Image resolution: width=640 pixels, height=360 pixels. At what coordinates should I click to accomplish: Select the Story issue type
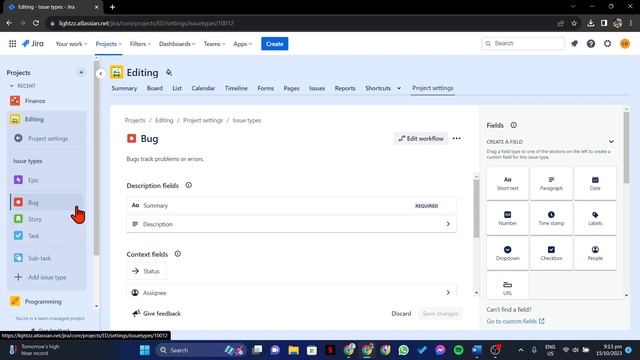pyautogui.click(x=46, y=219)
